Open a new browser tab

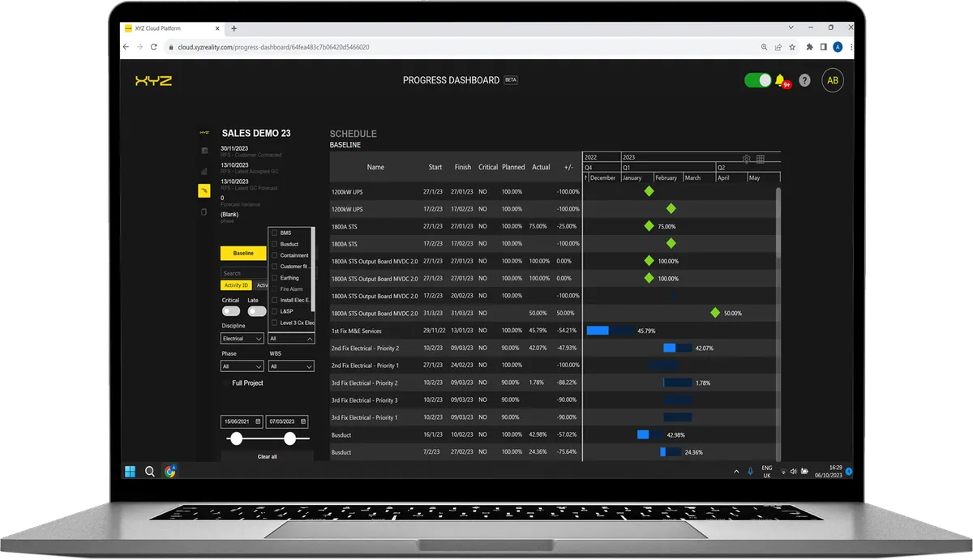click(234, 28)
